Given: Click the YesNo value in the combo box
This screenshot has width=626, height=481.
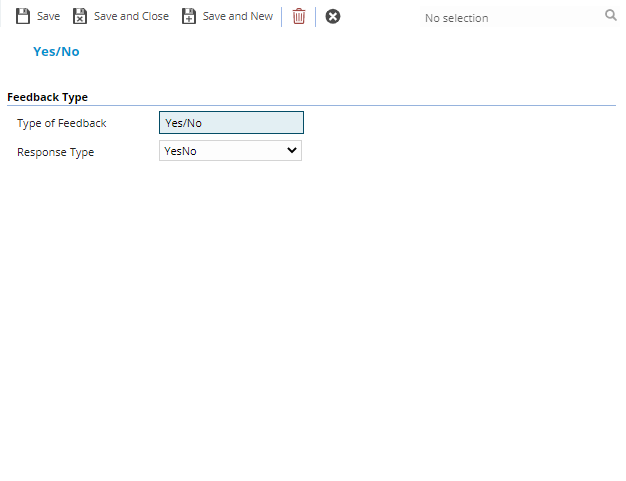Looking at the screenshot, I should (180, 150).
